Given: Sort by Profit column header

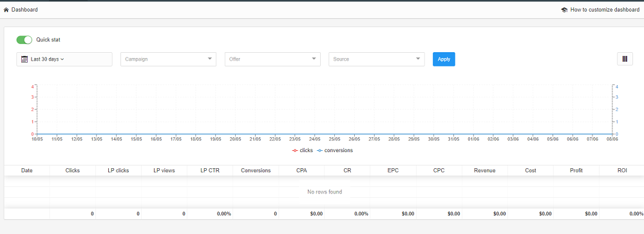Looking at the screenshot, I should [x=576, y=170].
